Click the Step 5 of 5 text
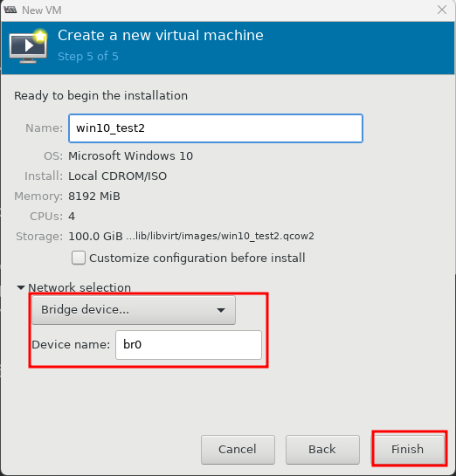Screen dimensions: 456x476 [88, 57]
